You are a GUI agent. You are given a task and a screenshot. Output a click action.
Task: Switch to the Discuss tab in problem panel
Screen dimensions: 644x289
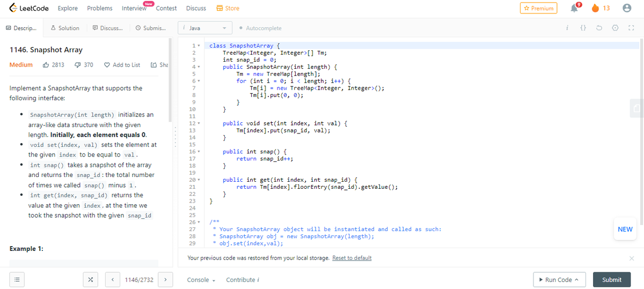(x=107, y=28)
